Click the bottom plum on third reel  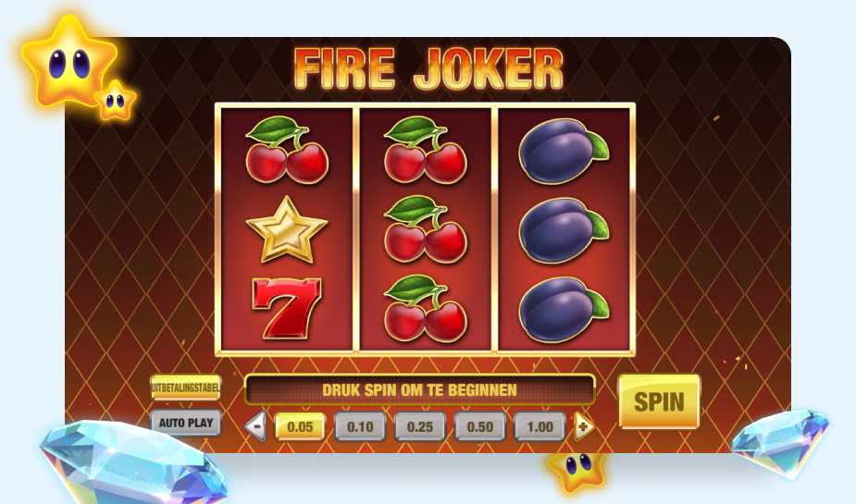564,310
